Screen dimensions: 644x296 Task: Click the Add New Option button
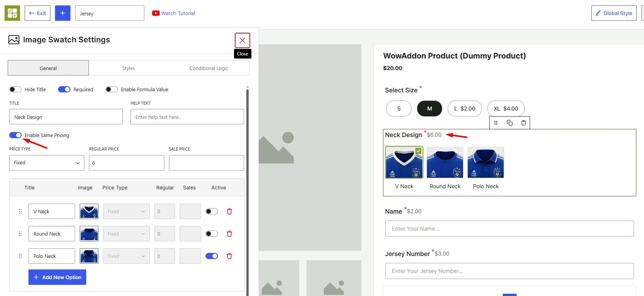[x=57, y=277]
